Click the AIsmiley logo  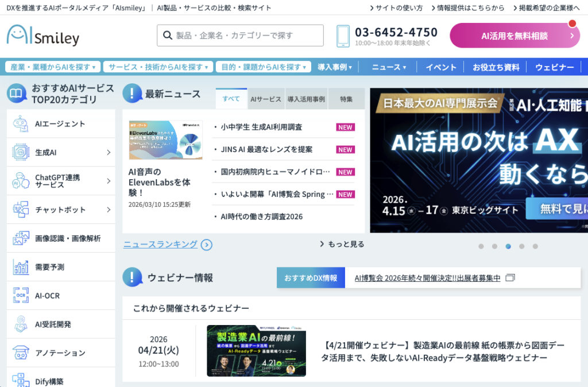click(x=43, y=36)
